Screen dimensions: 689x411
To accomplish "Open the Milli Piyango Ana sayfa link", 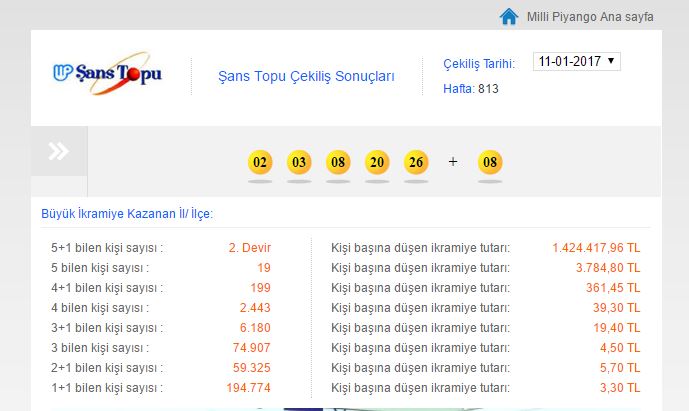I will (x=590, y=17).
